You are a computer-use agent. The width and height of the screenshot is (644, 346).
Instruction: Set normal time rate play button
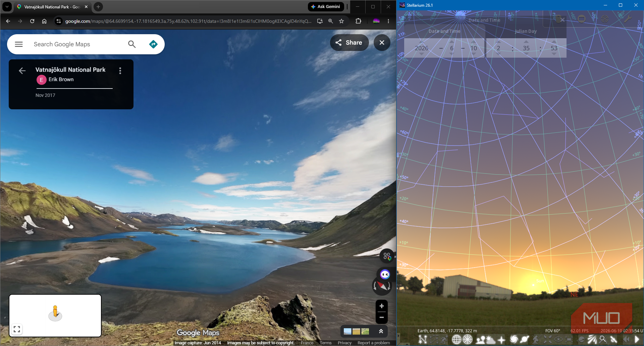637,340
